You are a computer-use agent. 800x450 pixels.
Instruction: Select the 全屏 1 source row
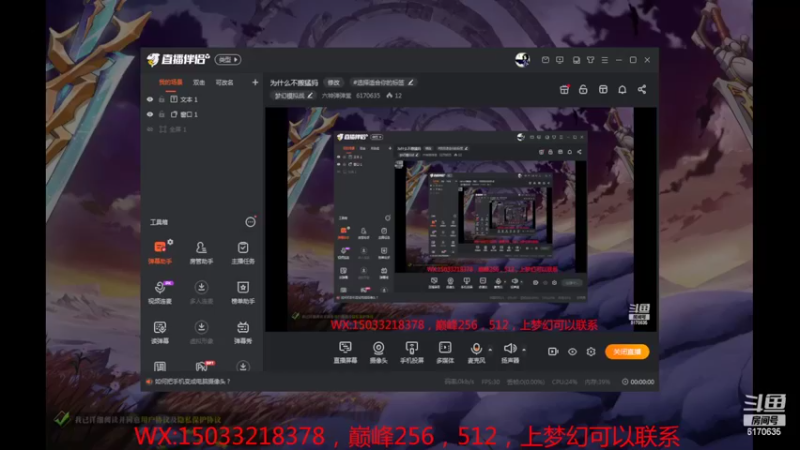pyautogui.click(x=202, y=130)
